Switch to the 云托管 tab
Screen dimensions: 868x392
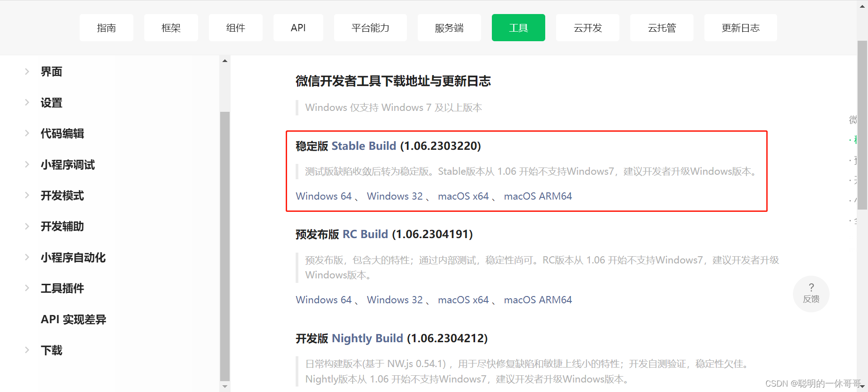tap(662, 28)
